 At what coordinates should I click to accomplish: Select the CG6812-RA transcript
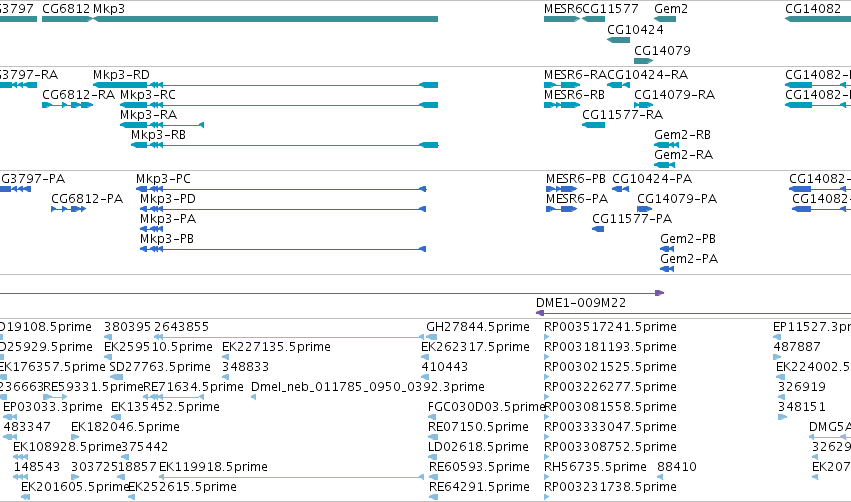click(x=67, y=105)
